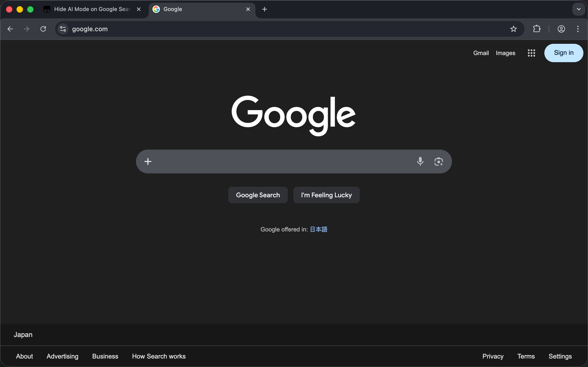
Task: Click inside the Google search field
Action: tap(282, 161)
